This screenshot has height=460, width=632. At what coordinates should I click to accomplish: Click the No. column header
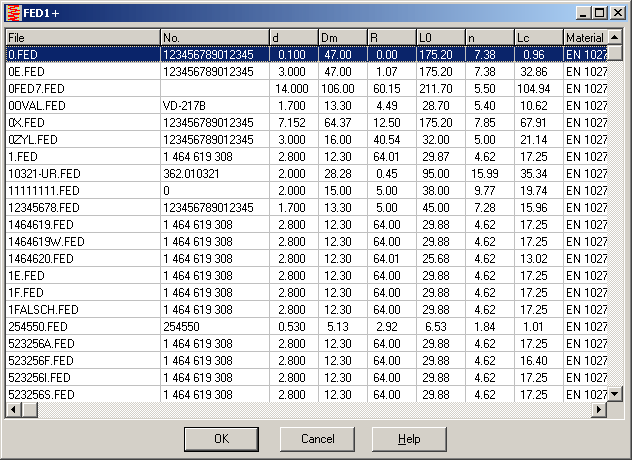(x=214, y=37)
